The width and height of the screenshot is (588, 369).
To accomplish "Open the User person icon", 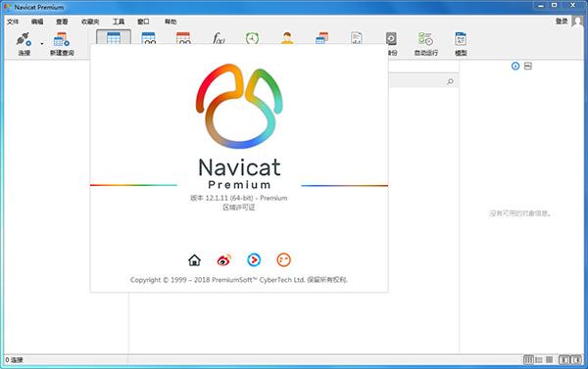I will click(287, 38).
